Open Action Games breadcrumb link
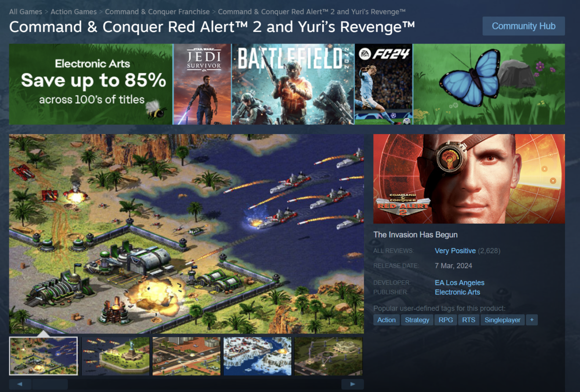Viewport: 580px width, 392px height. pyautogui.click(x=73, y=12)
